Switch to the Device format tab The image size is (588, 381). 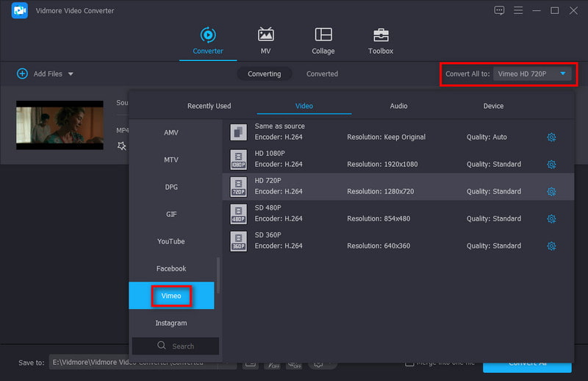click(493, 106)
